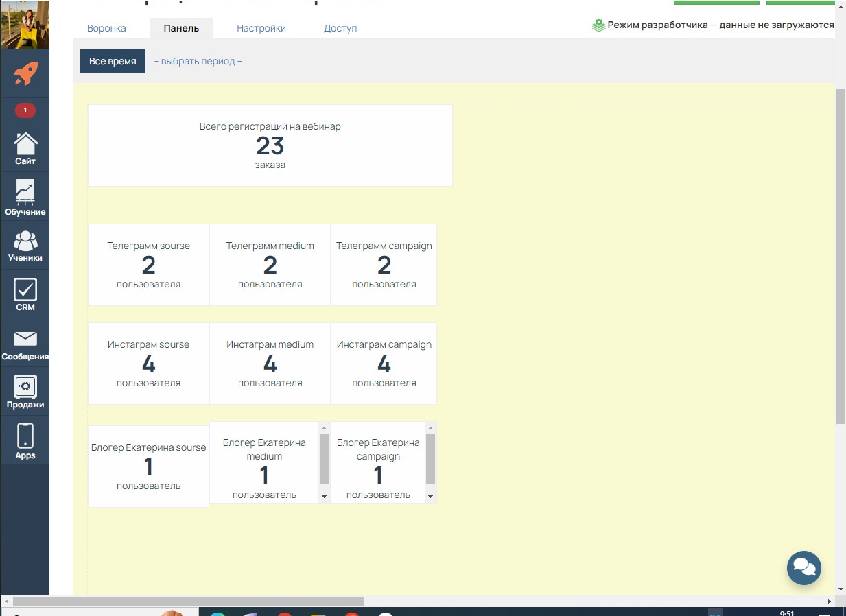The height and width of the screenshot is (616, 846).
Task: Click the Блогер Екатерина medium title
Action: click(x=264, y=449)
